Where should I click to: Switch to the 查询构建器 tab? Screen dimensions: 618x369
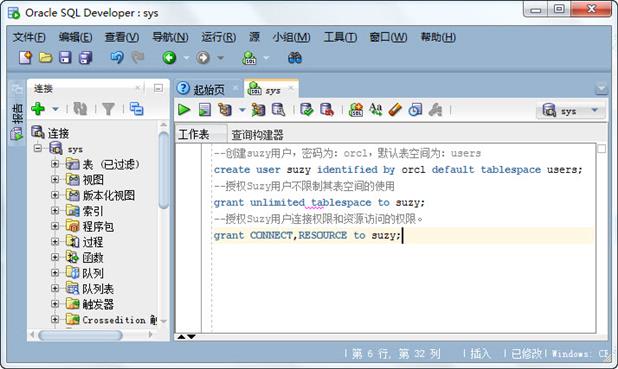point(257,135)
